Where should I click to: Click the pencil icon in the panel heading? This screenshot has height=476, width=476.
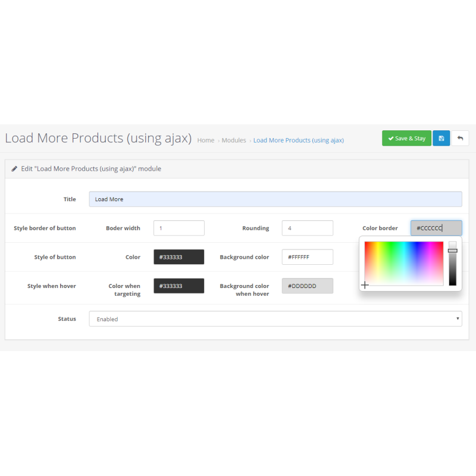click(14, 169)
